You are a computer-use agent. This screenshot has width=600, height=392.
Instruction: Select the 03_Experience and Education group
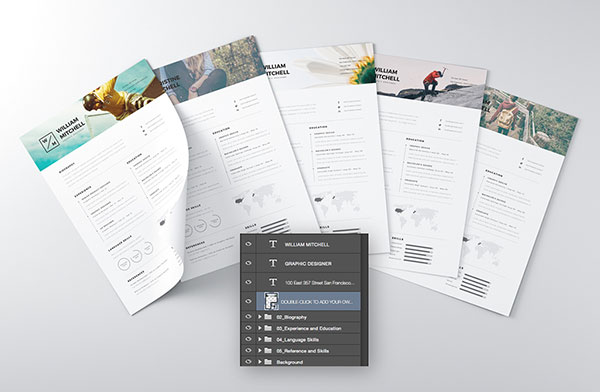coord(308,328)
